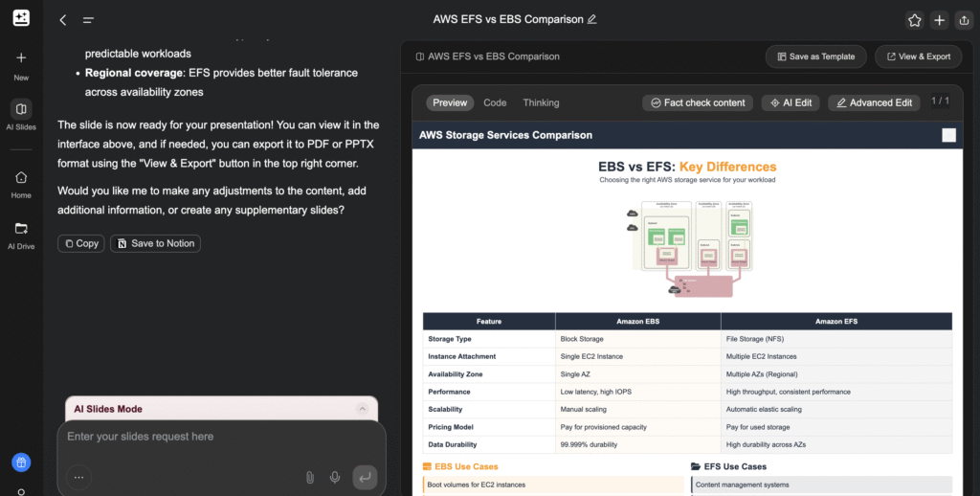Image resolution: width=980 pixels, height=496 pixels.
Task: Open AI Drive in the sidebar
Action: [x=21, y=236]
